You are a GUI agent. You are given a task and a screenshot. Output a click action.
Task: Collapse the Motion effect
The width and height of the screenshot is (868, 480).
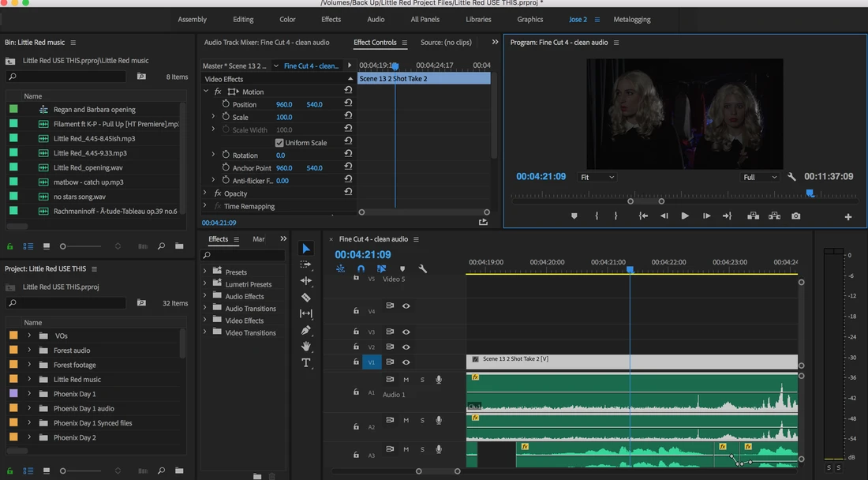(206, 91)
